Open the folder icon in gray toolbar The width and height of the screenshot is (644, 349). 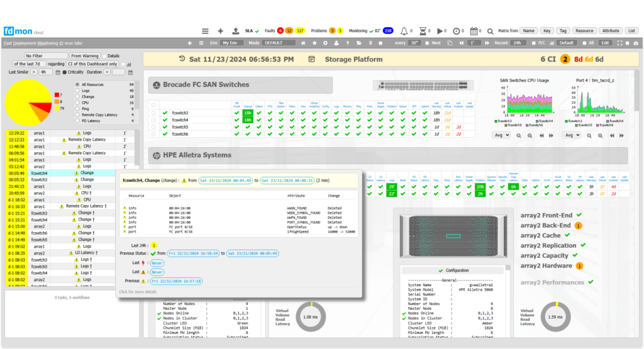[x=359, y=43]
